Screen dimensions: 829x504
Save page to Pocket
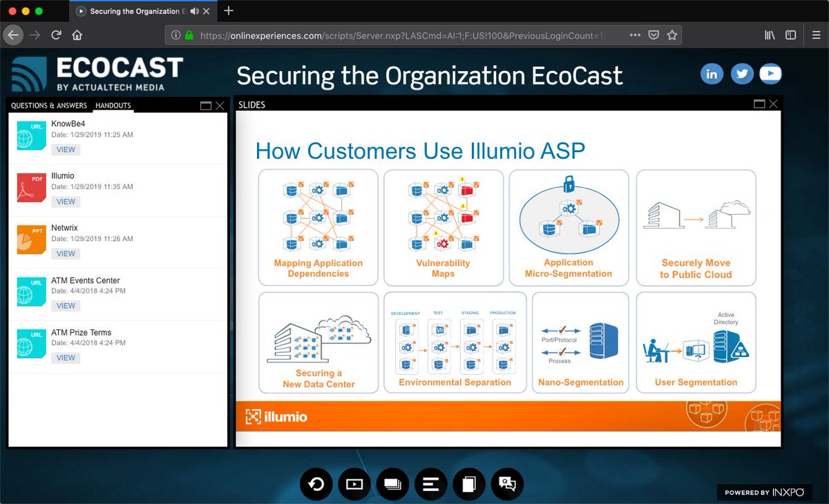654,35
